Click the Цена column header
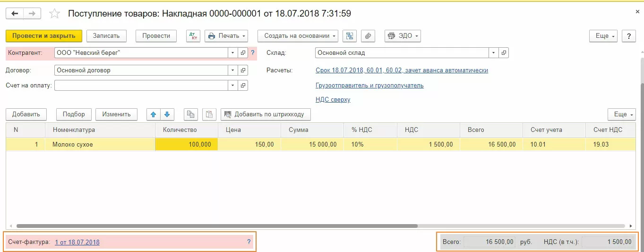The width and height of the screenshot is (644, 252). pos(249,130)
